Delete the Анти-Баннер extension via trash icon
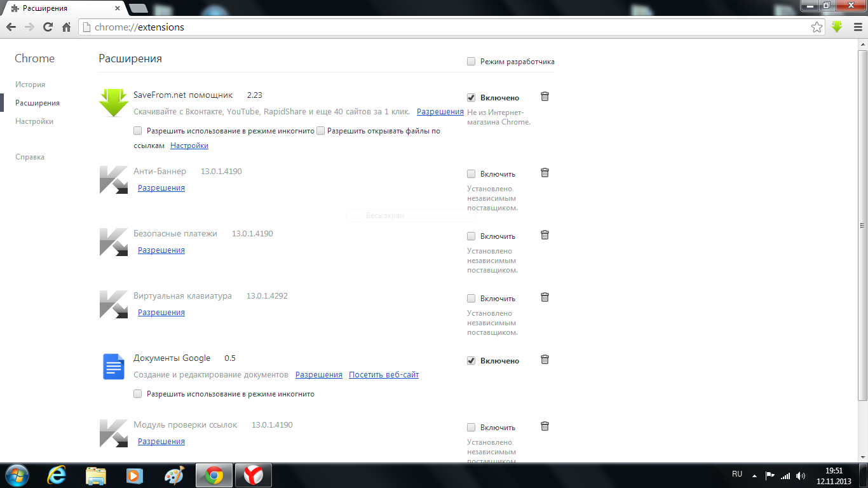868x488 pixels. click(545, 173)
